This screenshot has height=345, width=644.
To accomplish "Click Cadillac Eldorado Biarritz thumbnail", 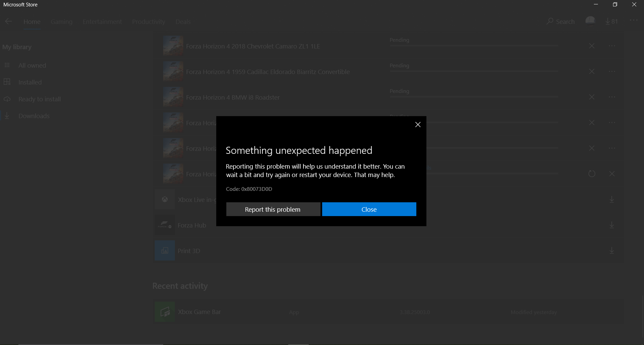I will pyautogui.click(x=173, y=71).
